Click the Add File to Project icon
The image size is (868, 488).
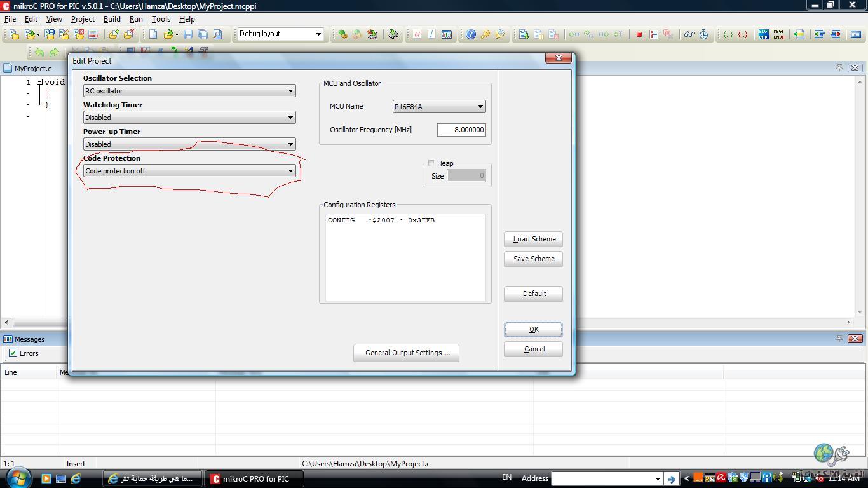coord(114,34)
